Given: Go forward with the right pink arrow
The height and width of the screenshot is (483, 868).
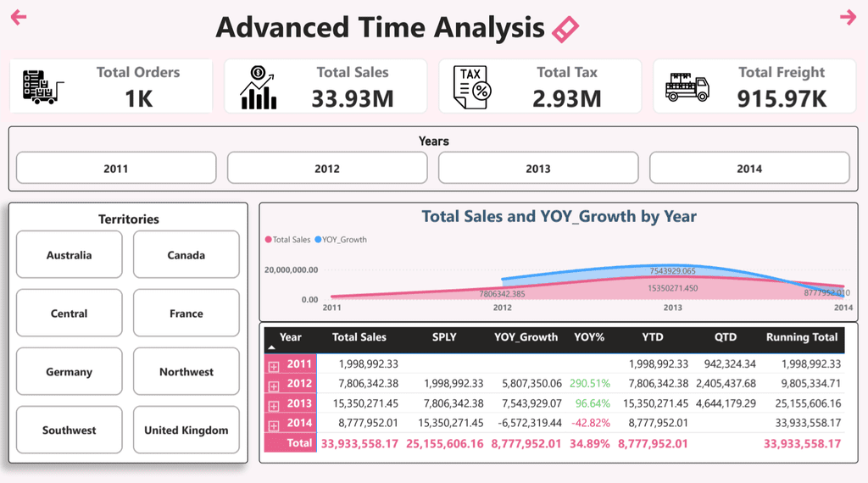Looking at the screenshot, I should pos(848,17).
